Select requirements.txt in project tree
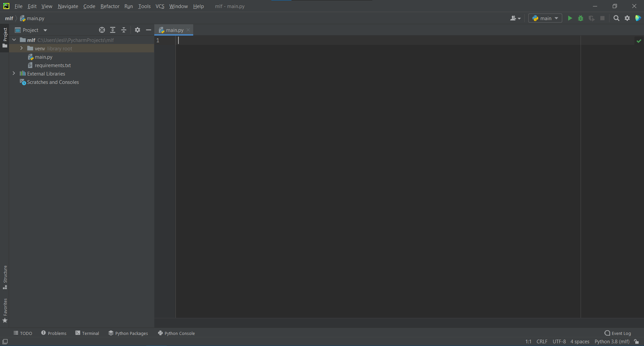644x346 pixels. (x=53, y=65)
